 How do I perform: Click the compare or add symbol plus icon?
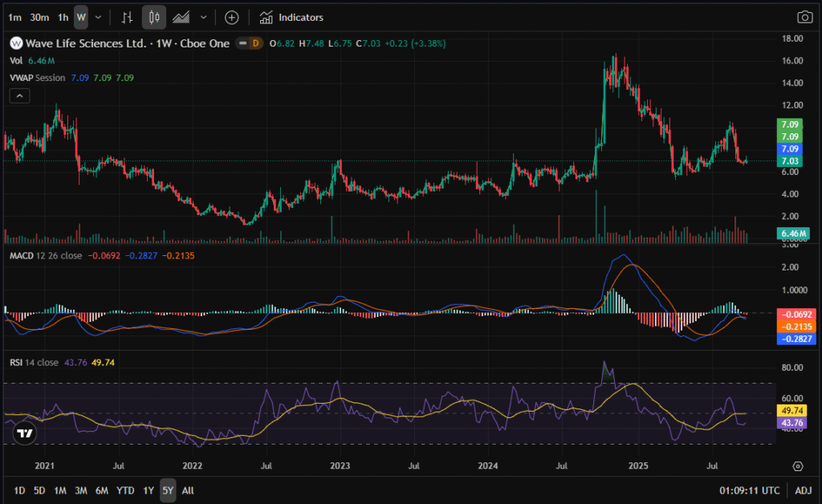tap(231, 17)
